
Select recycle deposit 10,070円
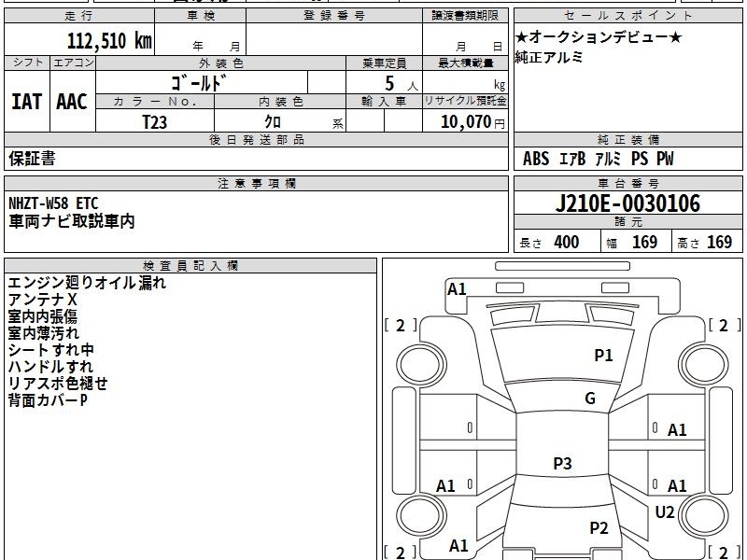click(472, 122)
